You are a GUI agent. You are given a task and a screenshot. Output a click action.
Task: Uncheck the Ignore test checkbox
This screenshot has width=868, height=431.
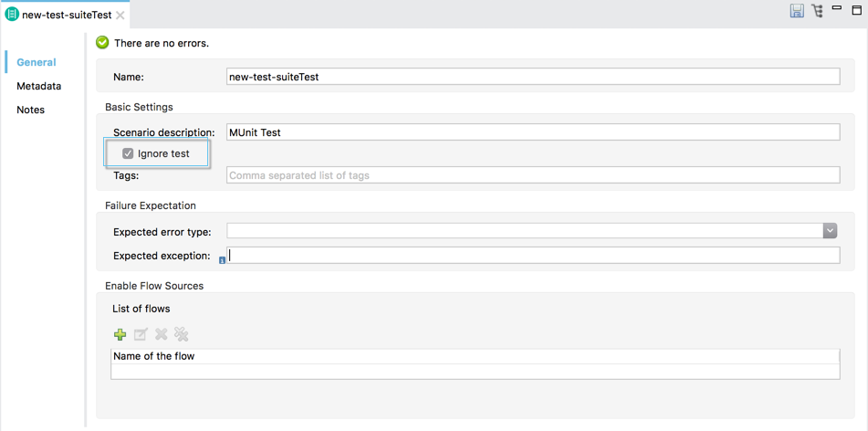[128, 153]
